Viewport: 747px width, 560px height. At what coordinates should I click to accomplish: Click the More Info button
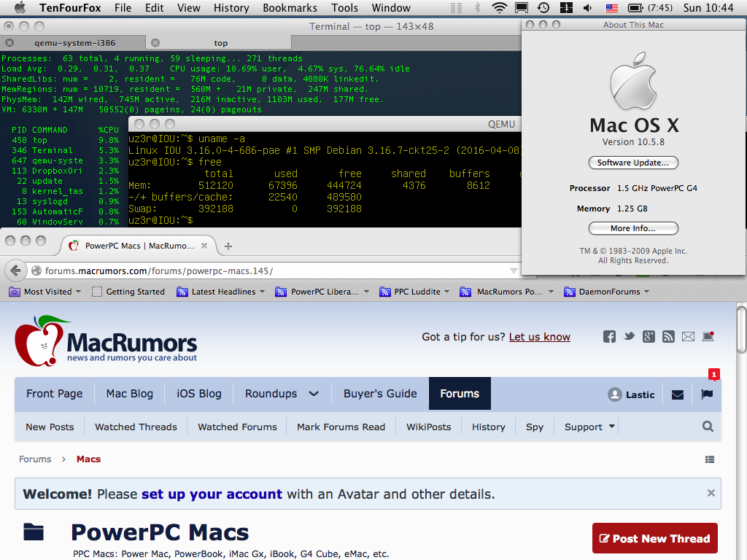[x=633, y=228]
